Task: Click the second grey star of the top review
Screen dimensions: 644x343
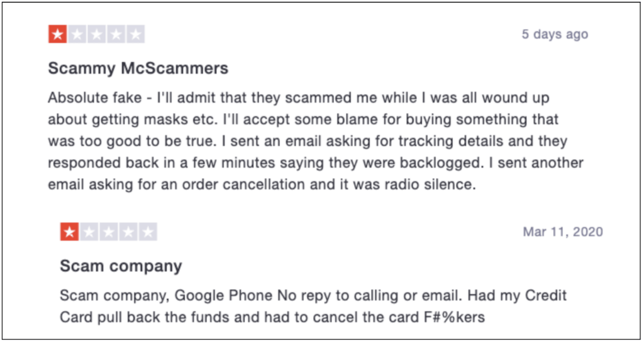Action: point(77,34)
